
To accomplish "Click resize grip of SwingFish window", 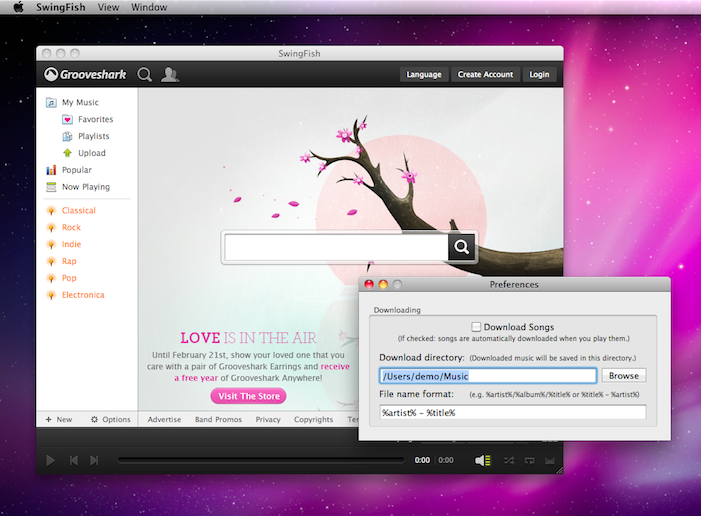I will point(559,470).
